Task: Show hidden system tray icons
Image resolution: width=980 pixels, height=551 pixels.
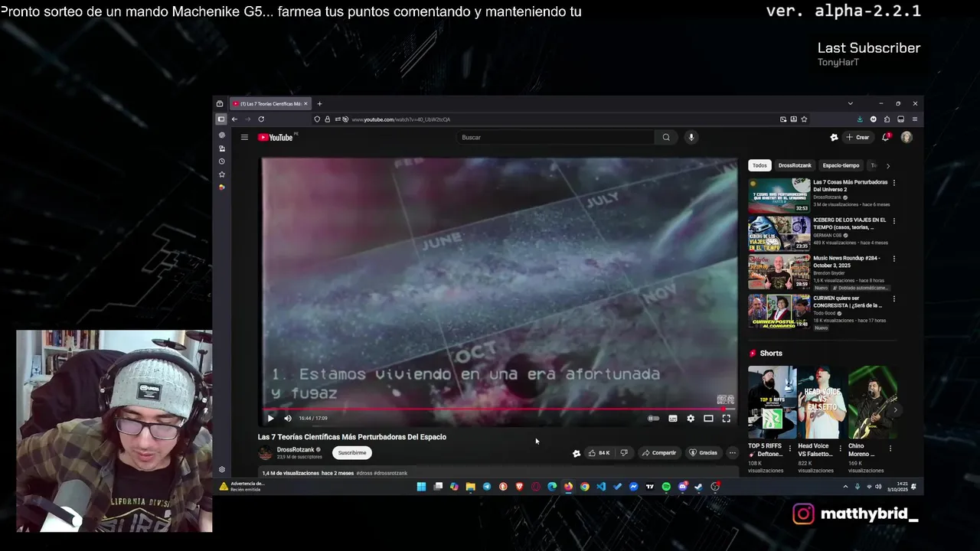Action: [x=845, y=487]
